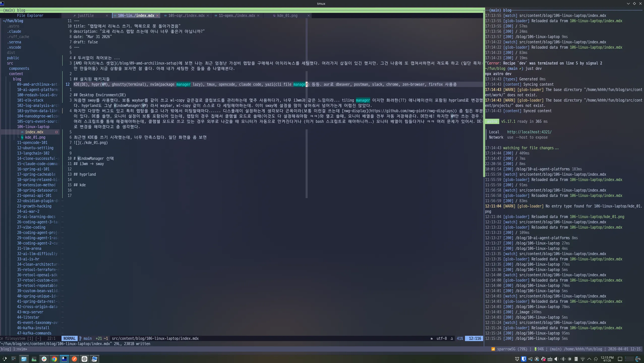Open the volume control tray icon
The height and width of the screenshot is (363, 644).
coord(556,359)
